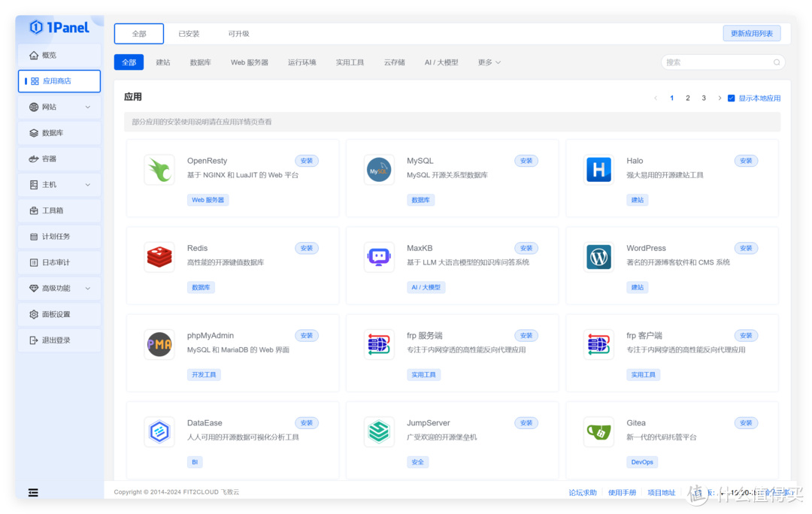Viewport: 812px width, 514px height.
Task: Open the 概览 overview page
Action: coord(59,55)
